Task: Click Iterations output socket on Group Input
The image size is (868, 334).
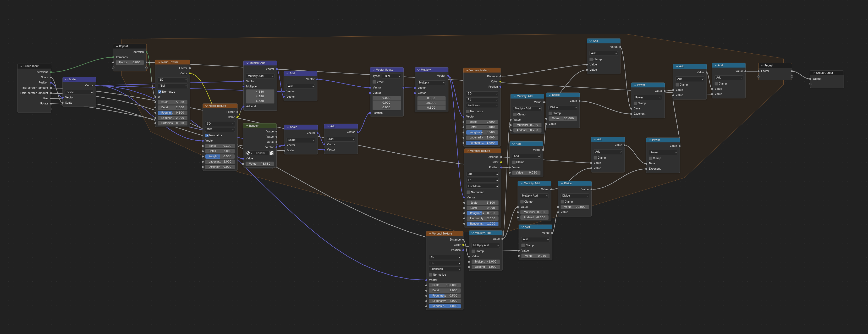Action: pos(51,72)
